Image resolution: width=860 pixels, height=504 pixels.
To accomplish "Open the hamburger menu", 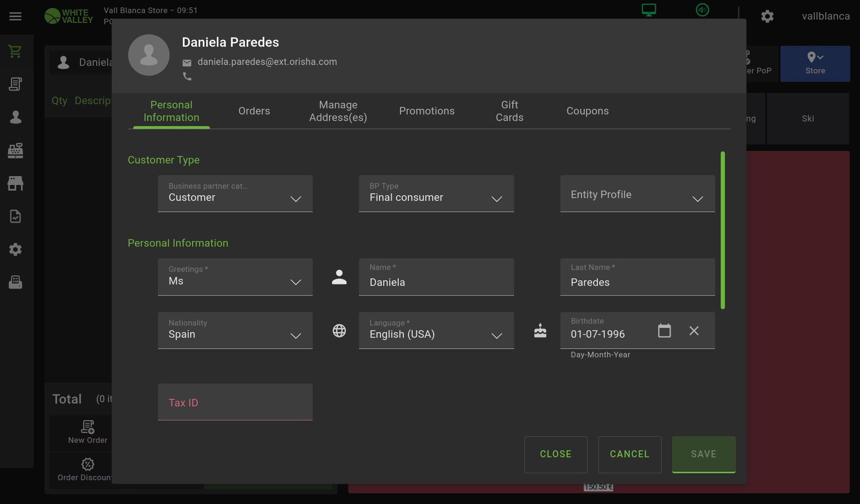I will [x=15, y=17].
